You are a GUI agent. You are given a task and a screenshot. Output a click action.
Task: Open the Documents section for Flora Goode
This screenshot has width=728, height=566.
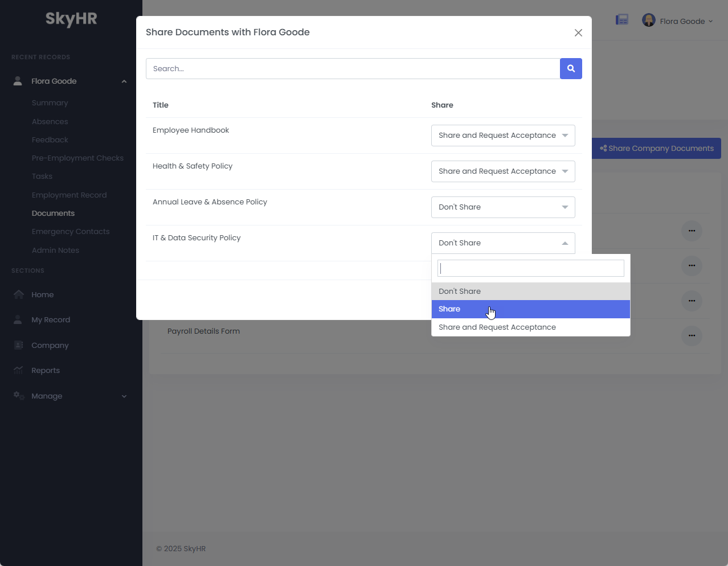[x=53, y=213]
